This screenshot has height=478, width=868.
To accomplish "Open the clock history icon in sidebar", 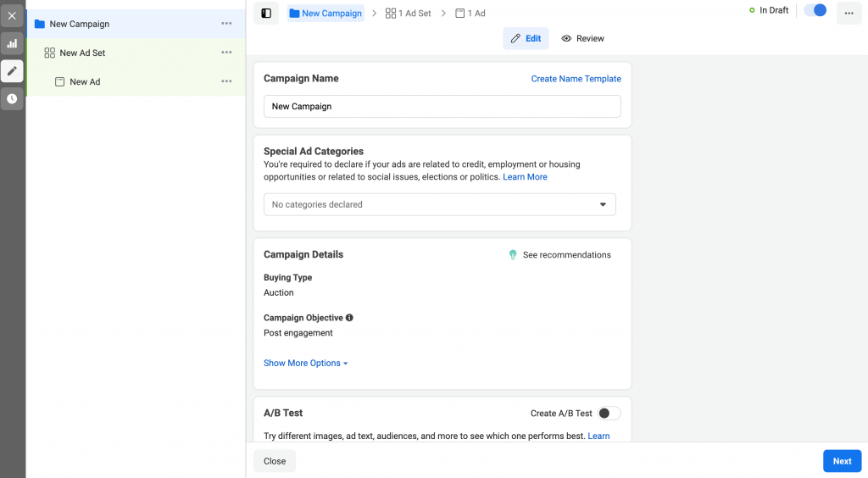I will coord(12,99).
